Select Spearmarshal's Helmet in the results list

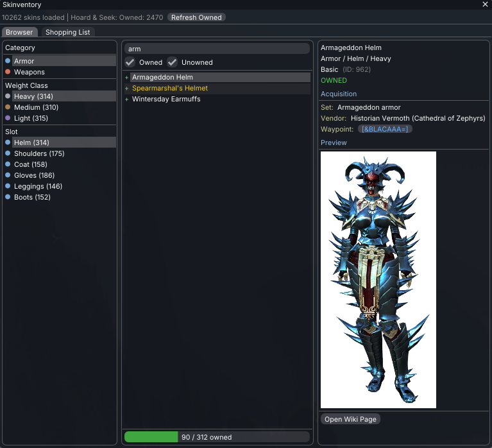point(220,88)
